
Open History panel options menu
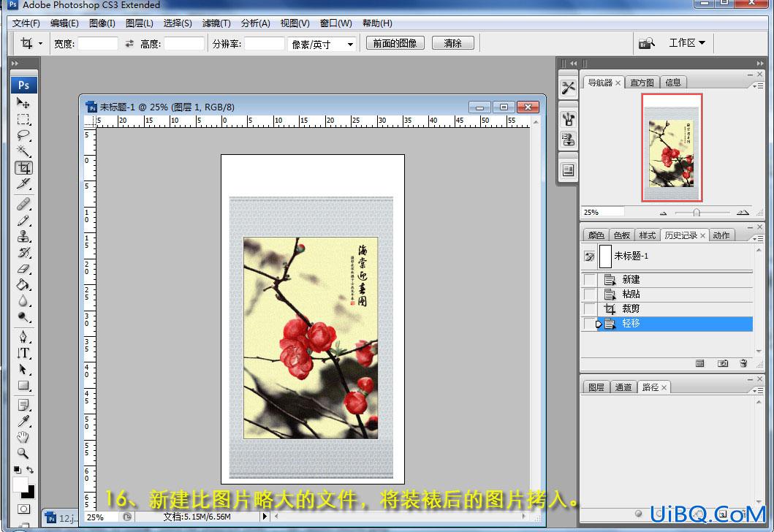tap(758, 238)
